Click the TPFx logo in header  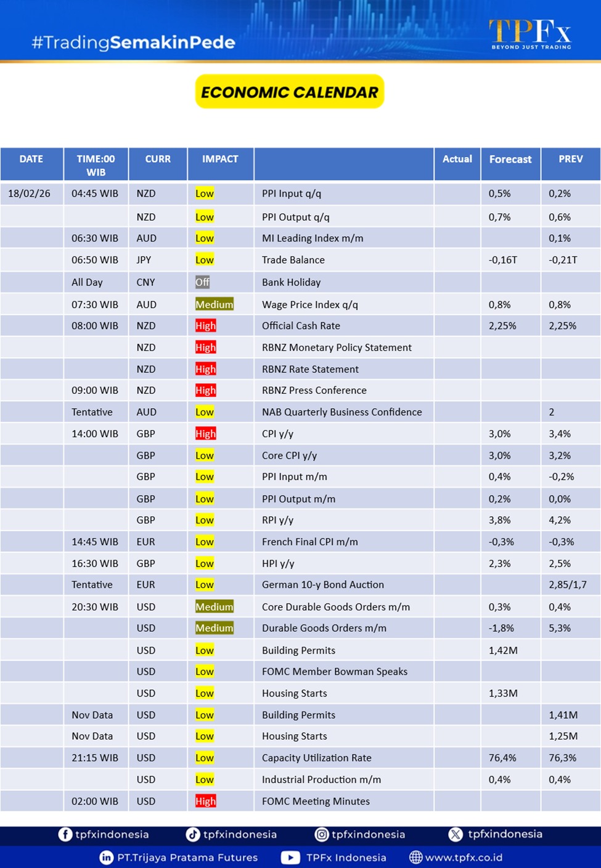coord(529,33)
